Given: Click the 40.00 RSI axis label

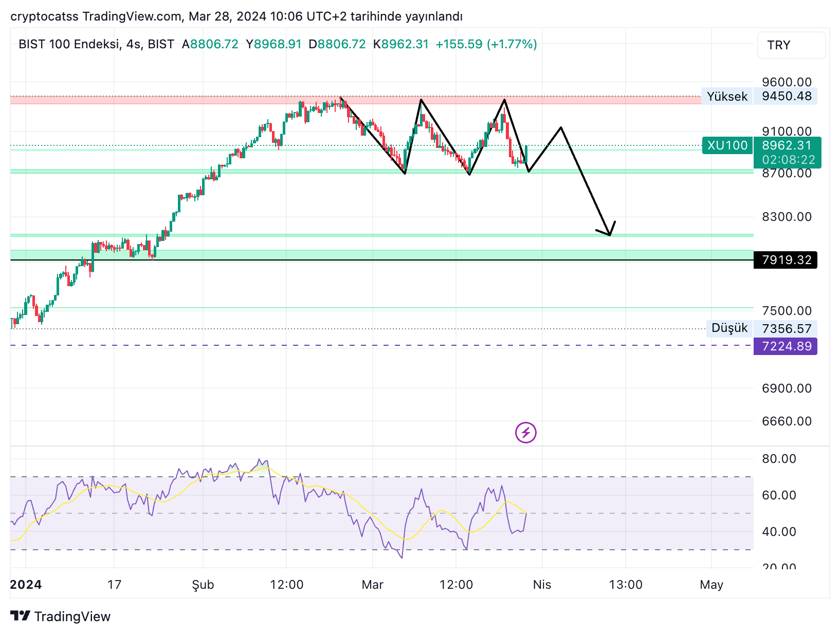Looking at the screenshot, I should point(779,532).
